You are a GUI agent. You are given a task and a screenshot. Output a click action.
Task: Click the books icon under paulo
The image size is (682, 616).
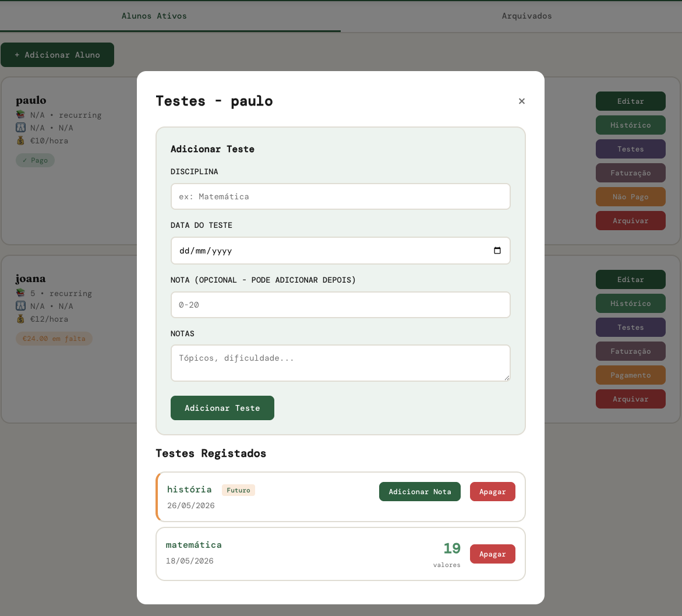20,114
